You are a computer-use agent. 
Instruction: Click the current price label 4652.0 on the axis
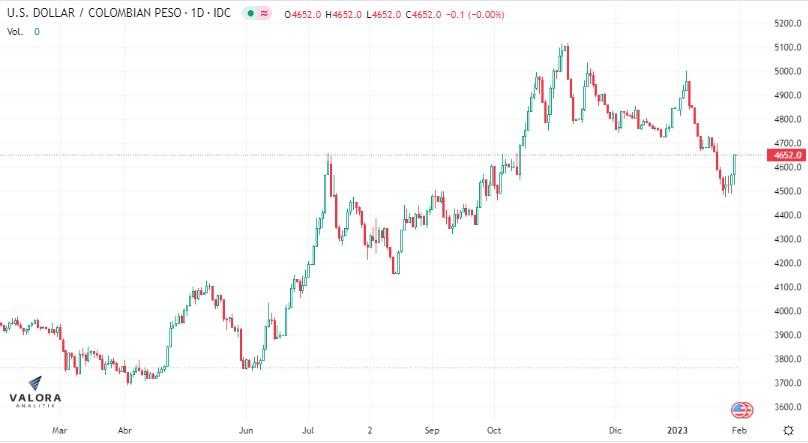[x=786, y=155]
